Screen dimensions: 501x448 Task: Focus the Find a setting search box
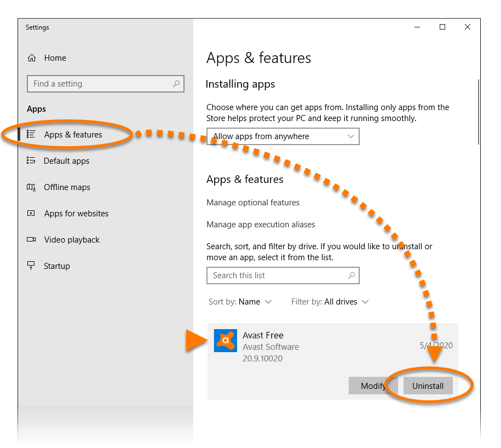pyautogui.click(x=106, y=84)
